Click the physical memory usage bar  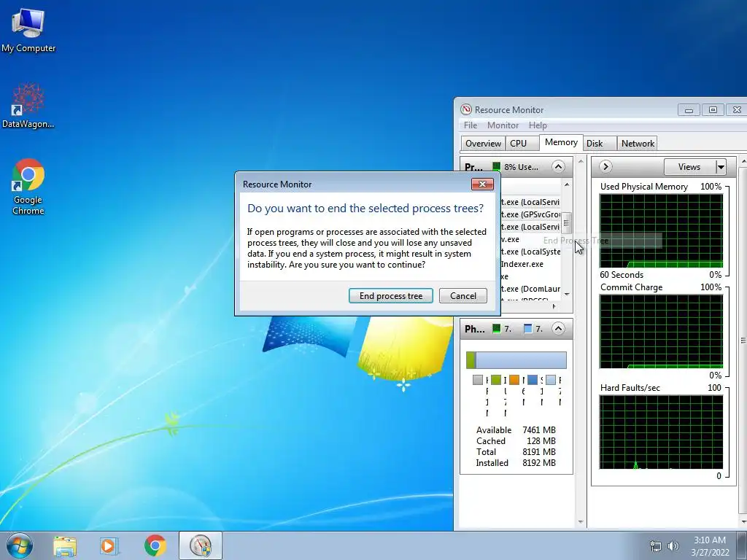click(x=516, y=360)
